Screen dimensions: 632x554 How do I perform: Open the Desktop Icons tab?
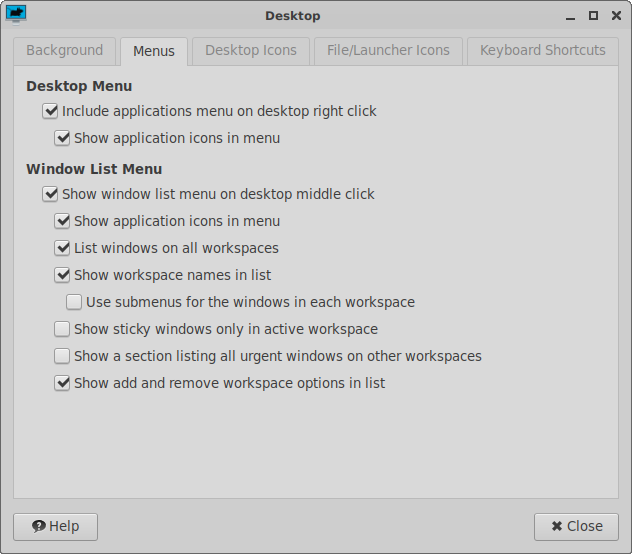pos(251,51)
